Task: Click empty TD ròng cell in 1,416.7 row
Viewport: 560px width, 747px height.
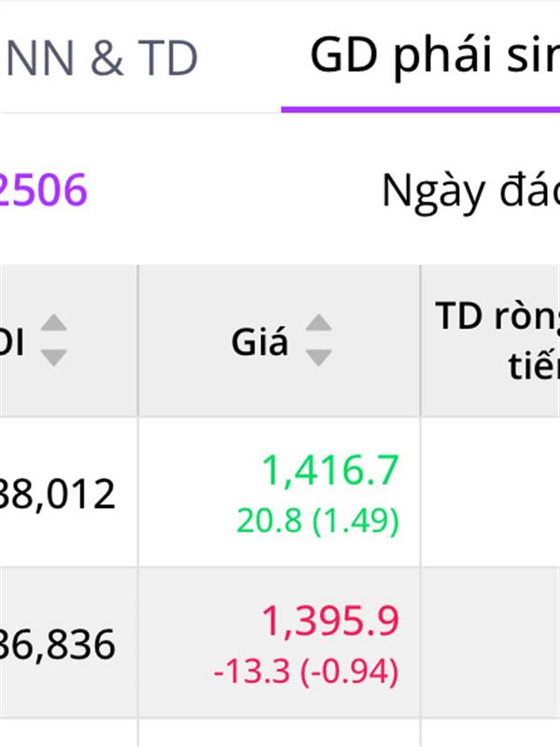Action: [491, 492]
